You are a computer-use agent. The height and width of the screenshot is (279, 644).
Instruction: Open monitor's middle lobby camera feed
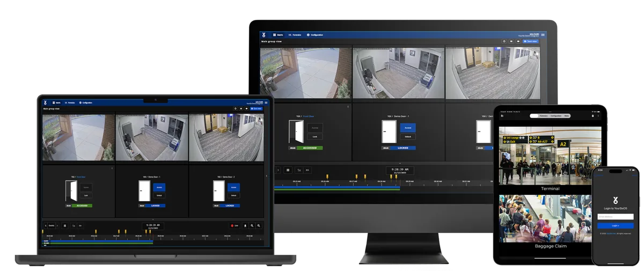point(399,73)
